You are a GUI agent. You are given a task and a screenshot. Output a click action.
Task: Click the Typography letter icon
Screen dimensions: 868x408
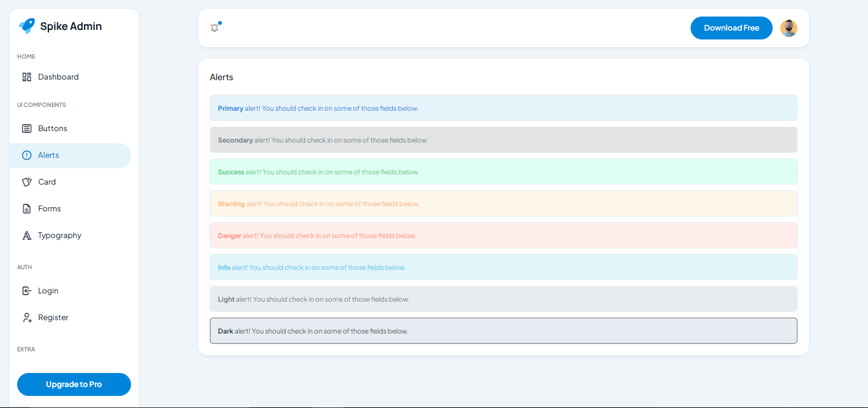tap(27, 236)
